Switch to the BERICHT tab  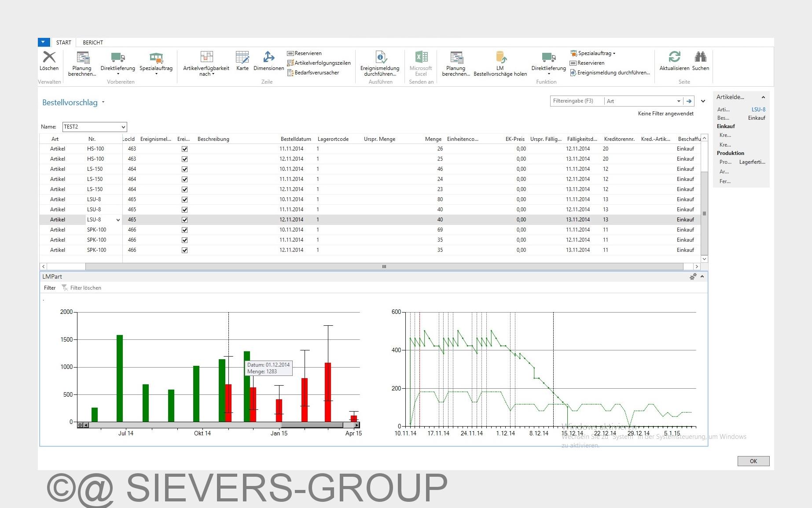click(x=93, y=42)
